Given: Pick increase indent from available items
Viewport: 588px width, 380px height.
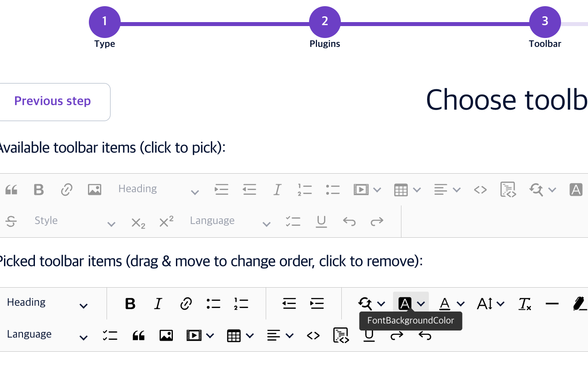Looking at the screenshot, I should point(221,190).
